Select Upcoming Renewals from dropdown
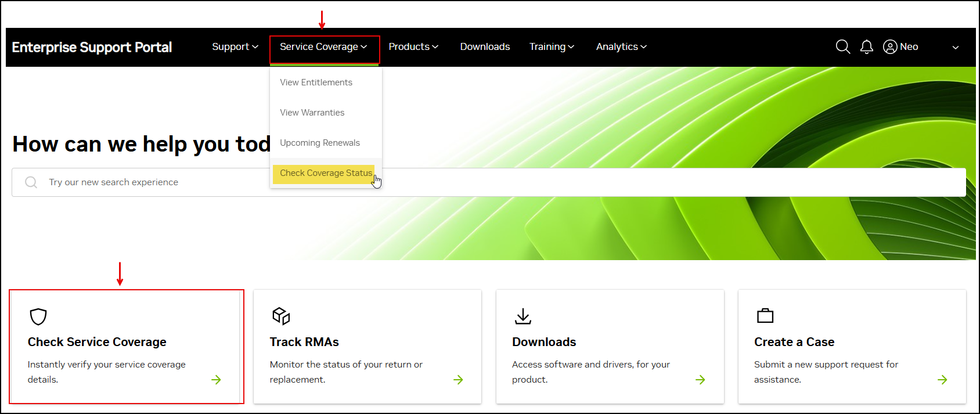This screenshot has width=980, height=414. tap(320, 143)
